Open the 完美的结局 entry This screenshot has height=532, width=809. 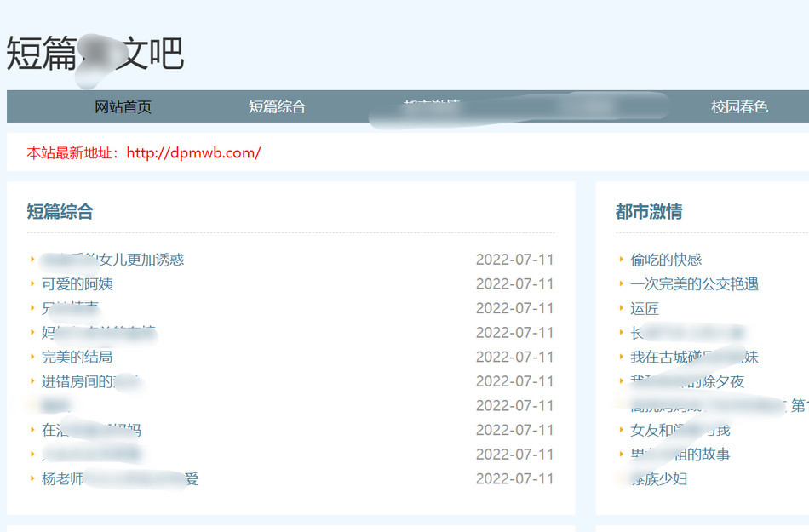77,357
